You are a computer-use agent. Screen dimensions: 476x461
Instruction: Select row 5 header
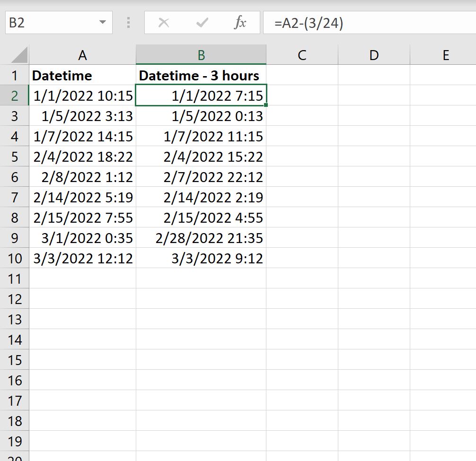pos(15,157)
